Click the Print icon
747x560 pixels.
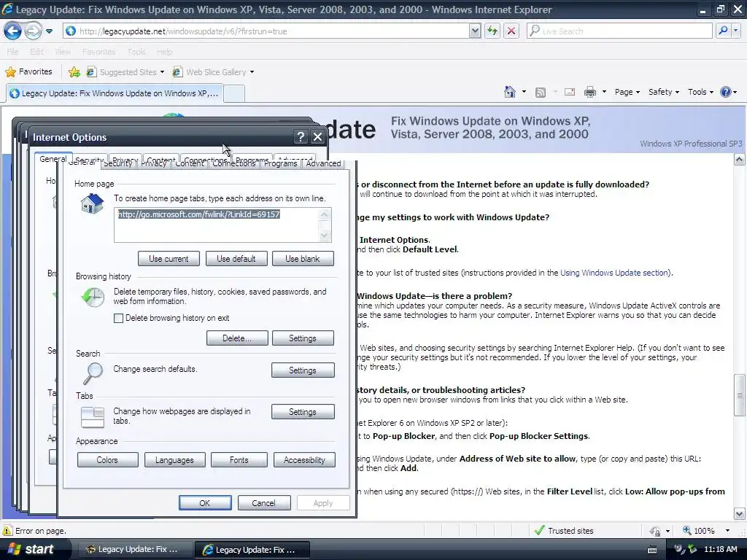[589, 92]
